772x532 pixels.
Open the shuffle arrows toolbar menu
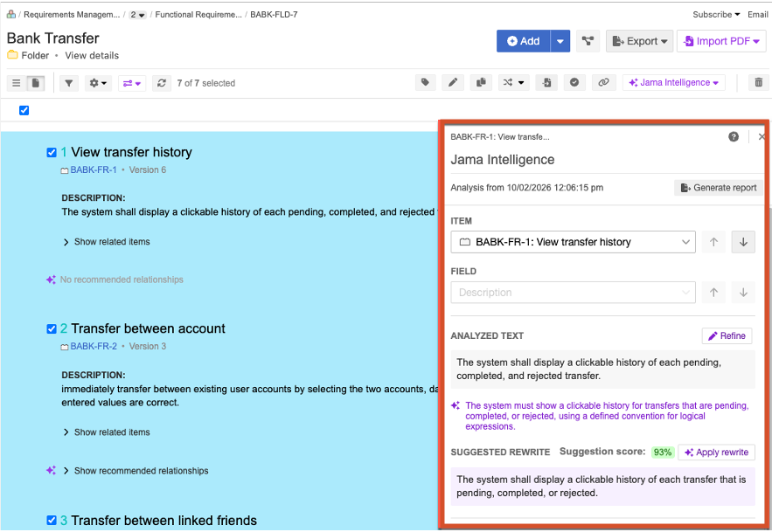click(513, 83)
